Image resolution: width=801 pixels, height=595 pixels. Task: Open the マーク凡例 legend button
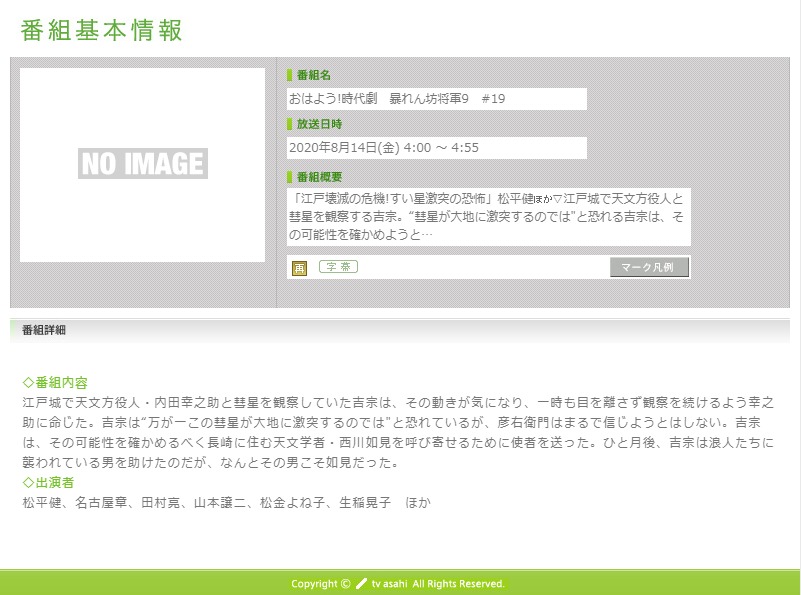click(x=648, y=267)
